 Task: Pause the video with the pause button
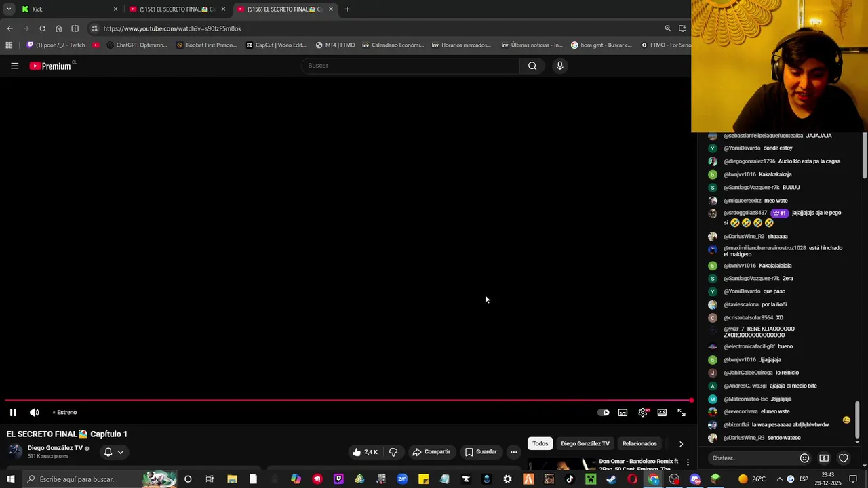coord(13,412)
